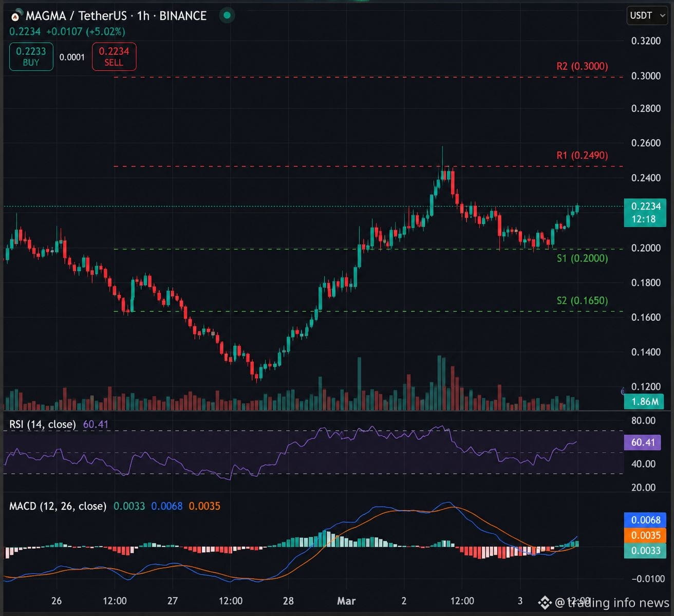Click the 0.2800 price axis label
The height and width of the screenshot is (616, 674).
(646, 108)
